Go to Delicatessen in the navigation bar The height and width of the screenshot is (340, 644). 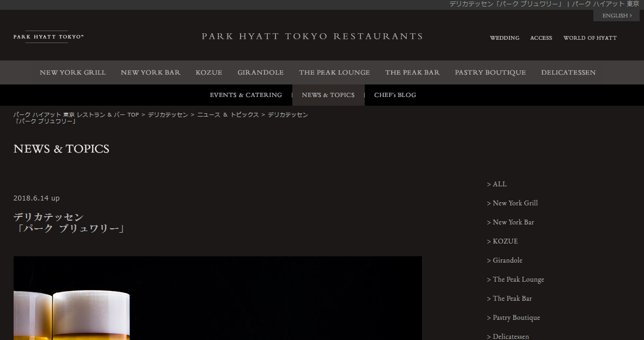click(568, 72)
